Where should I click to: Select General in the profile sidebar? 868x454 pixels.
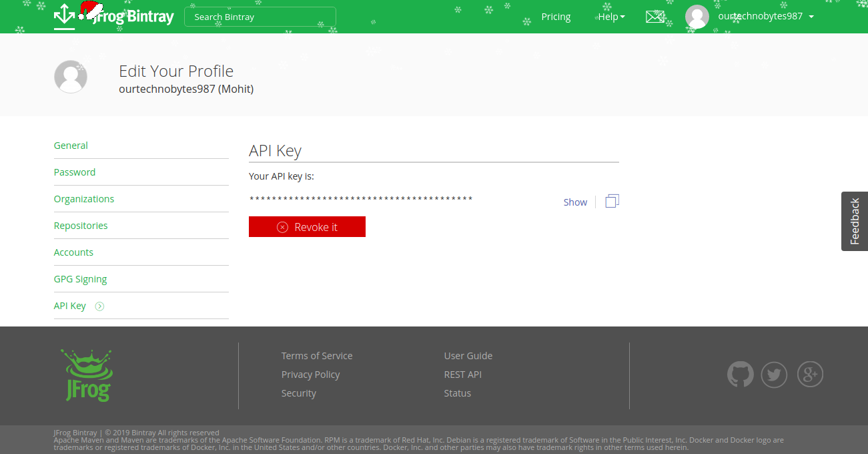pos(71,146)
